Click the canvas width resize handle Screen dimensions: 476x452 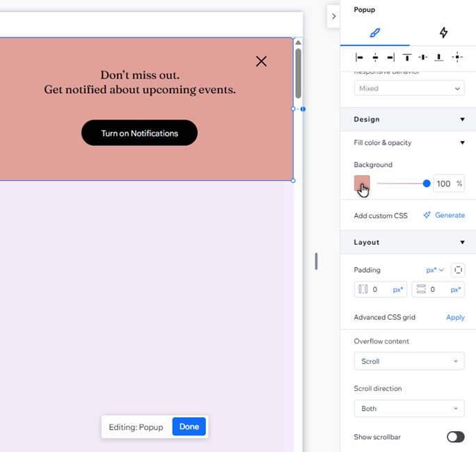[316, 261]
